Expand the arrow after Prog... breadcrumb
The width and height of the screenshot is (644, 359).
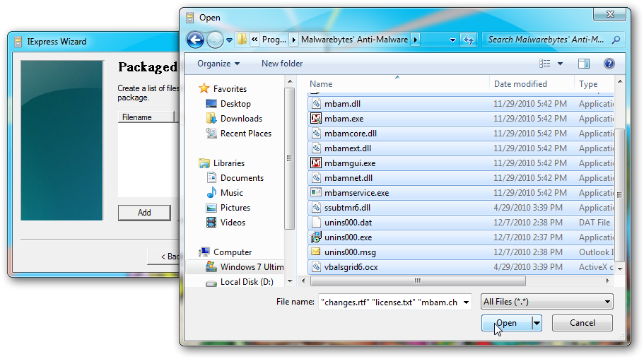(x=293, y=40)
